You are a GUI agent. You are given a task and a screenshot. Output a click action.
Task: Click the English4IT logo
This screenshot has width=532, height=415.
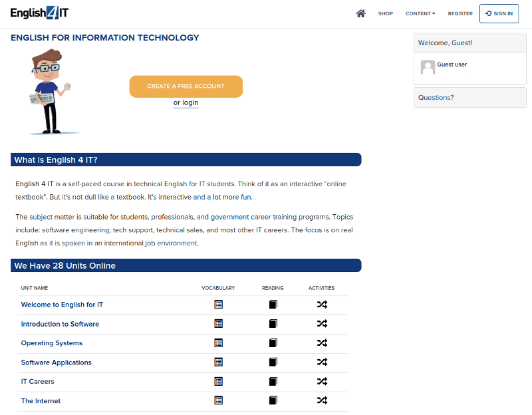39,13
